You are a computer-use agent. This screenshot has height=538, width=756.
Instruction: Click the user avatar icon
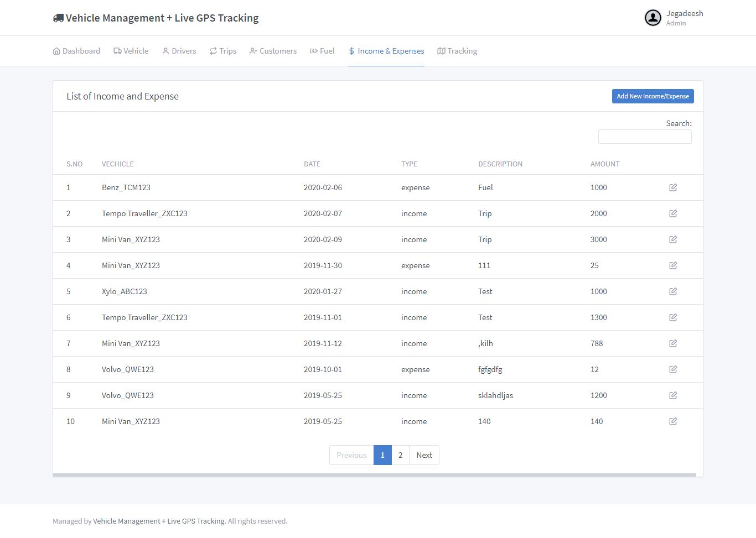pyautogui.click(x=653, y=18)
